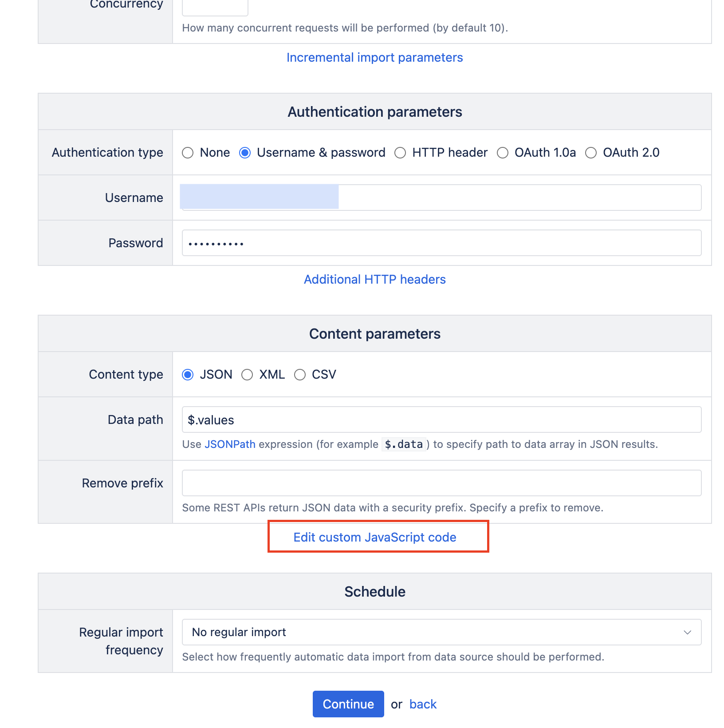The width and height of the screenshot is (724, 728).
Task: Click the back link
Action: [x=423, y=704]
